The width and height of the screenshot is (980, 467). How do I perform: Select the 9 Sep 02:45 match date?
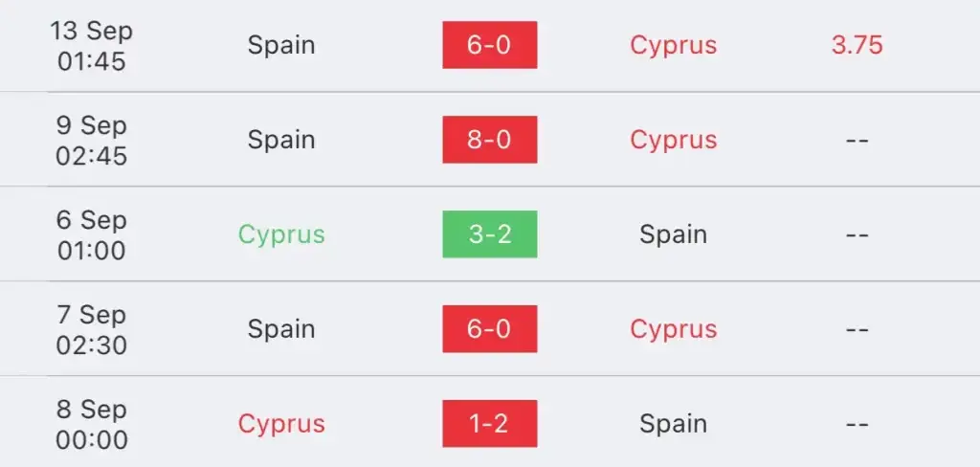(92, 140)
